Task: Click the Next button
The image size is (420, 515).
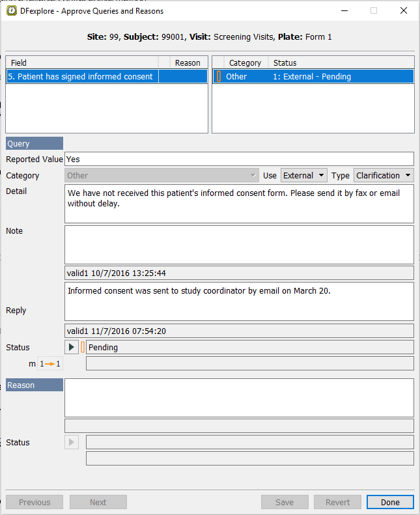Action: click(98, 502)
